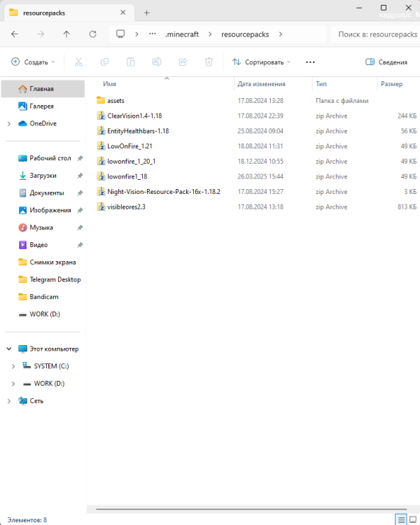Close the resourcepacks tab

tap(123, 13)
